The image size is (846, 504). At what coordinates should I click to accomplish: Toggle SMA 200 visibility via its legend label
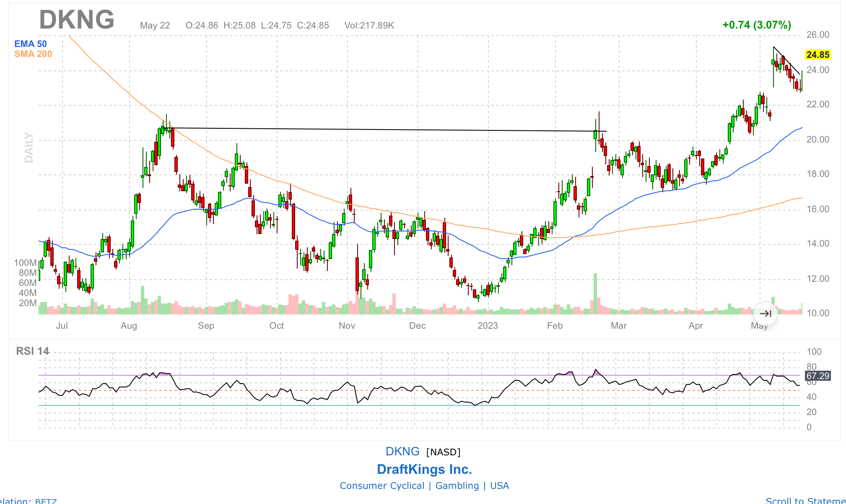click(33, 54)
